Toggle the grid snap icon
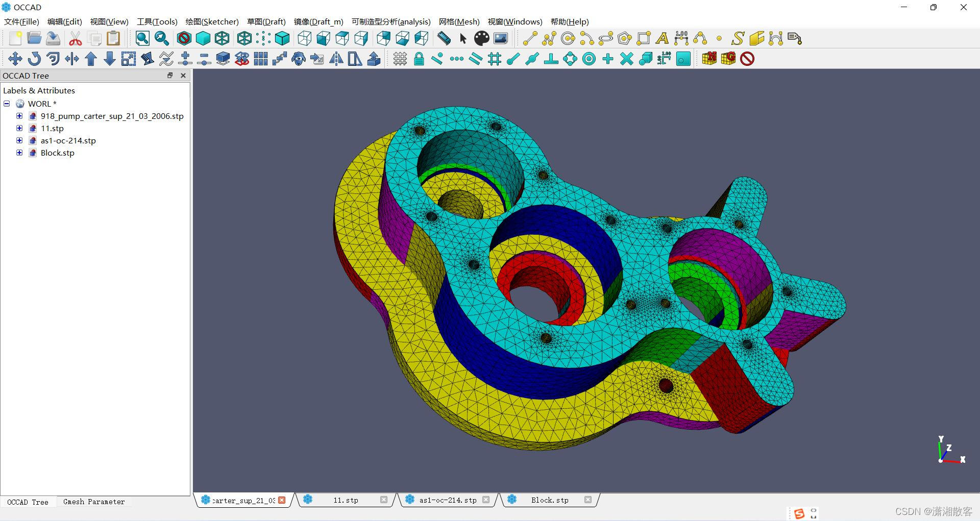This screenshot has width=980, height=521. point(400,59)
